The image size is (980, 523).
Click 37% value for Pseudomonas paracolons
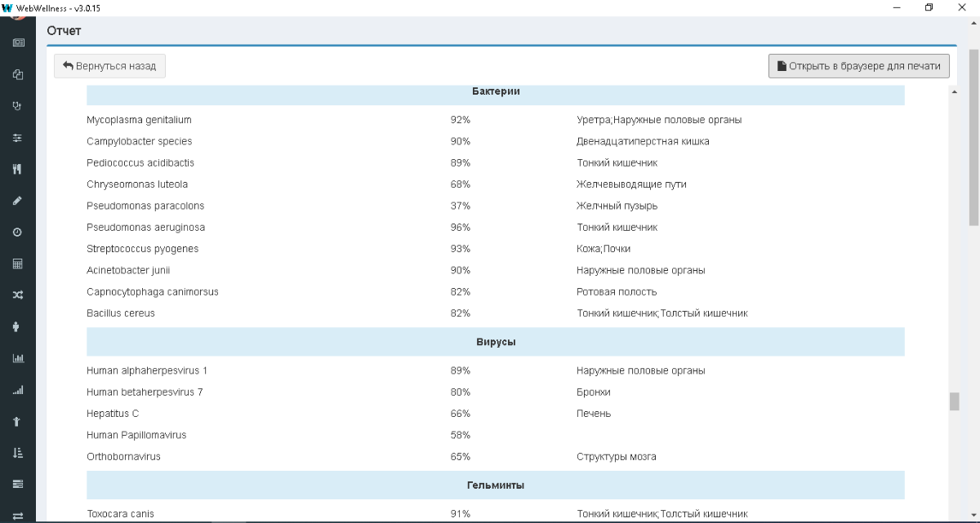[x=461, y=206]
